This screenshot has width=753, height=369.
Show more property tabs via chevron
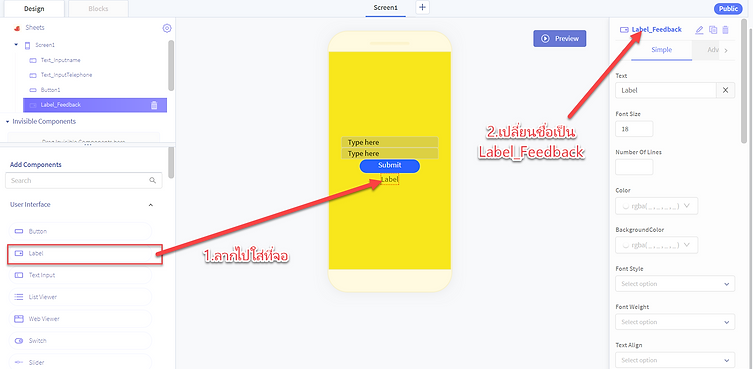click(726, 50)
